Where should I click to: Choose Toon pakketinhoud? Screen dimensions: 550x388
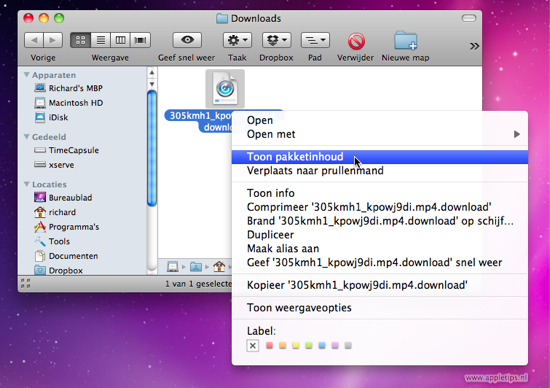pos(380,156)
